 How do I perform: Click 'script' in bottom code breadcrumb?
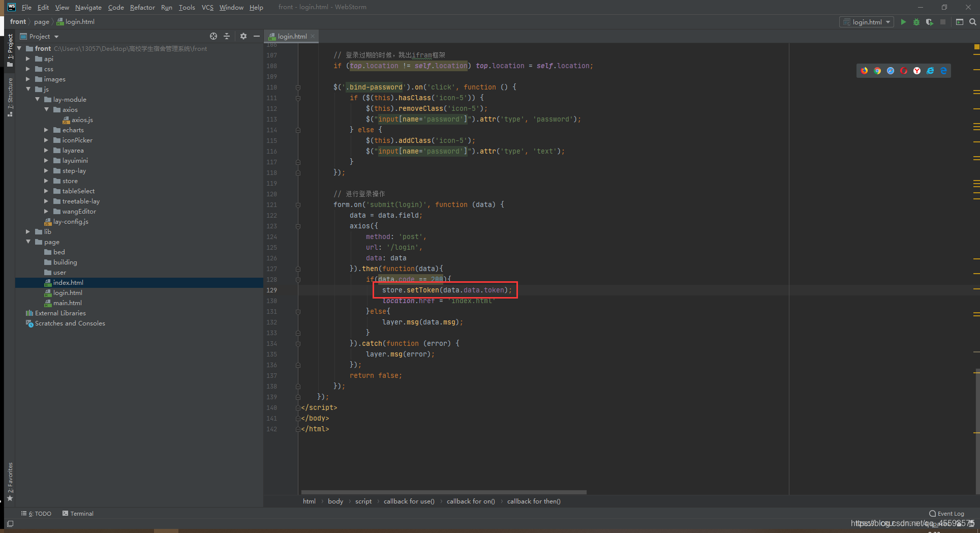pos(363,501)
